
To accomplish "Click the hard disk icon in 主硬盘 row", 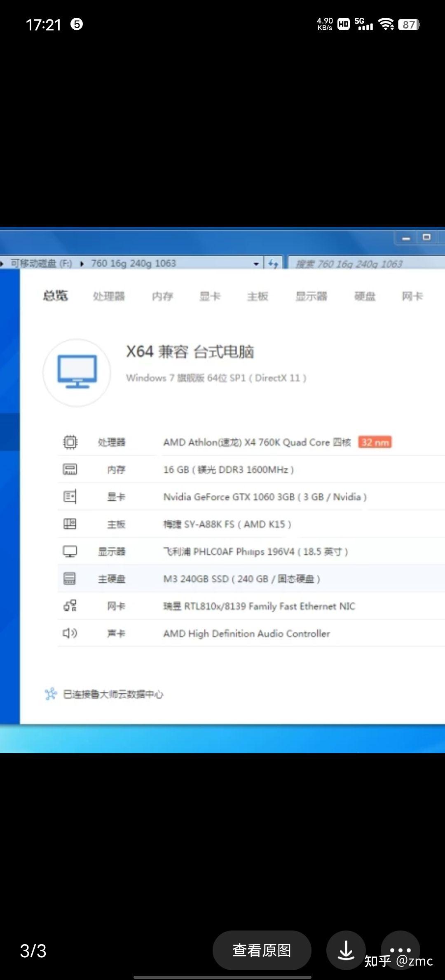I will coord(70,579).
